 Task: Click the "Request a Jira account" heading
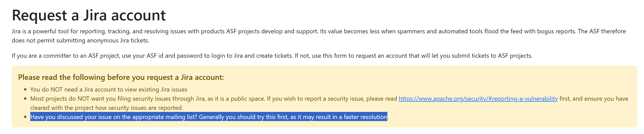pyautogui.click(x=89, y=15)
